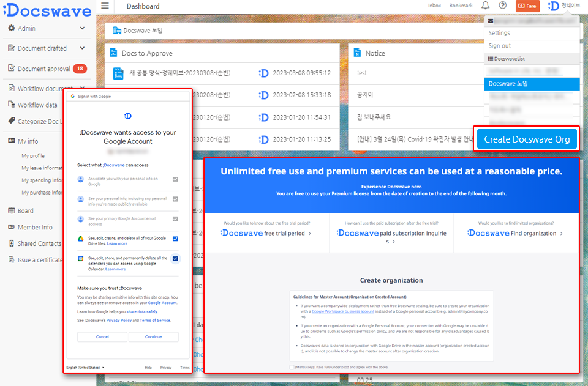Open the hamburger menu icon
588x386 pixels.
(105, 6)
